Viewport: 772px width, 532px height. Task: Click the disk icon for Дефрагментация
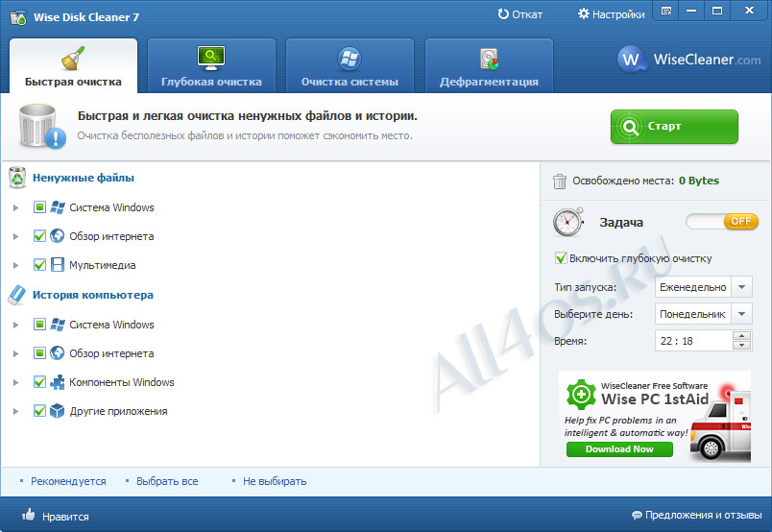pyautogui.click(x=489, y=59)
